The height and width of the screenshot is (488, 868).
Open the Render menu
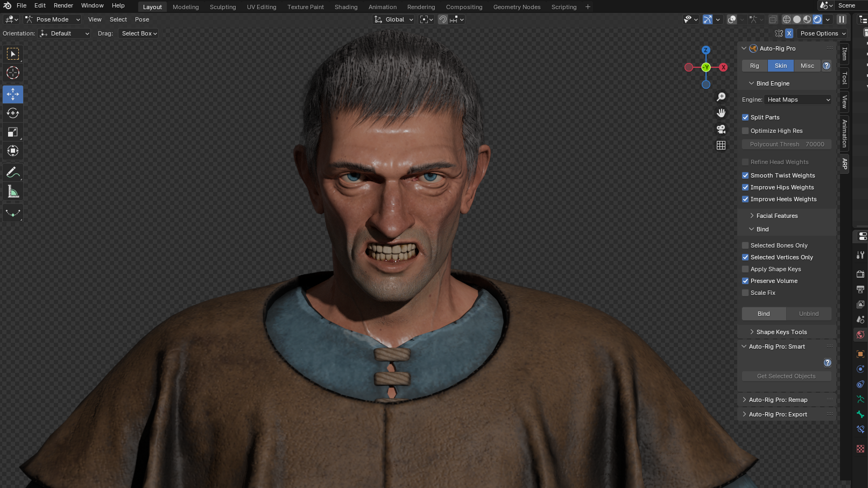pyautogui.click(x=63, y=5)
